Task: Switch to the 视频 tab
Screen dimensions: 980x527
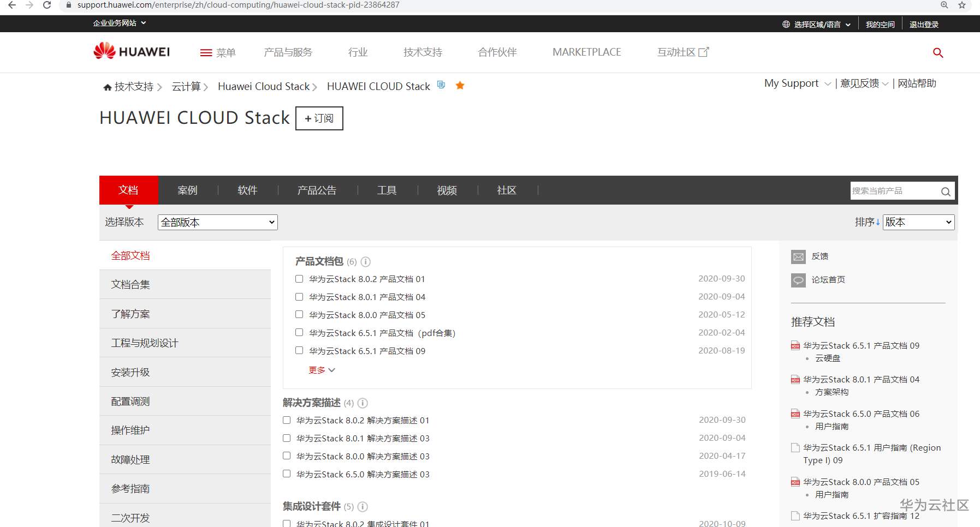Action: (447, 190)
